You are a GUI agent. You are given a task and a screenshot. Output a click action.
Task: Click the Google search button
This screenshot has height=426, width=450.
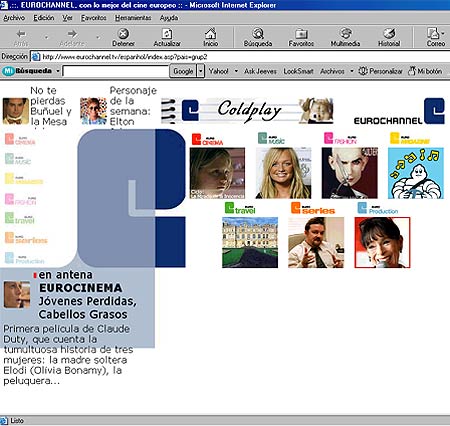tap(183, 71)
